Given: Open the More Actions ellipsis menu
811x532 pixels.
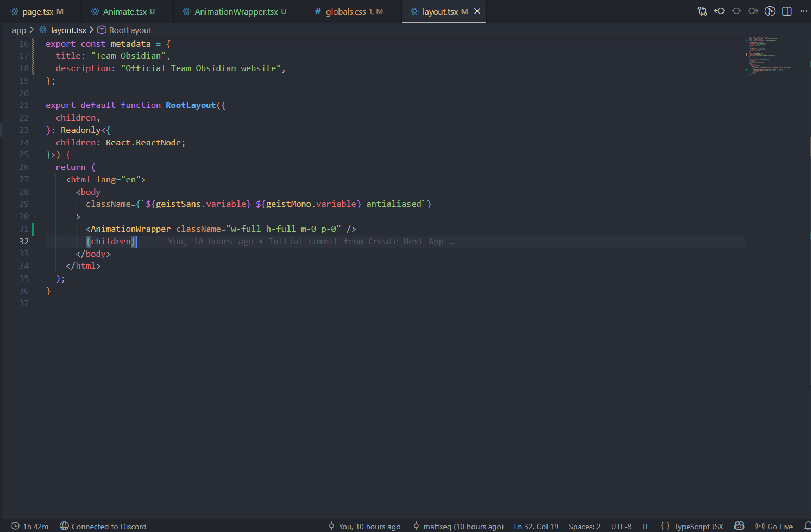Looking at the screenshot, I should coord(803,11).
